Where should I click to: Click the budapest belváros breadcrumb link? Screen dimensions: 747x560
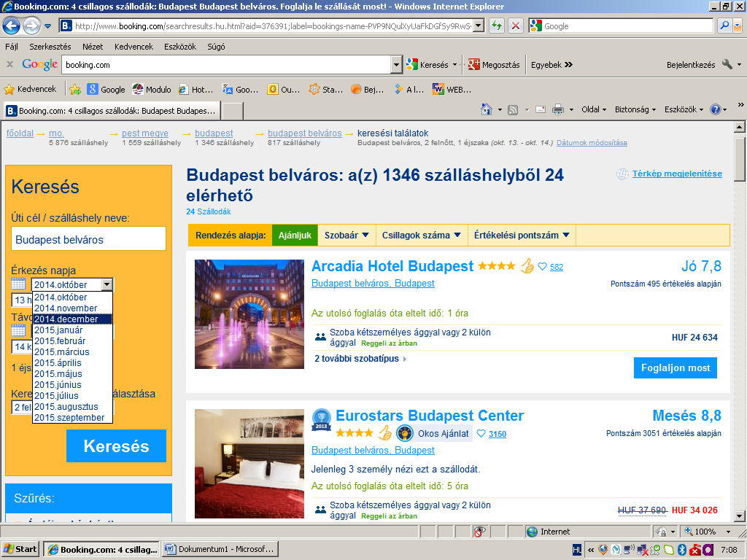(304, 133)
